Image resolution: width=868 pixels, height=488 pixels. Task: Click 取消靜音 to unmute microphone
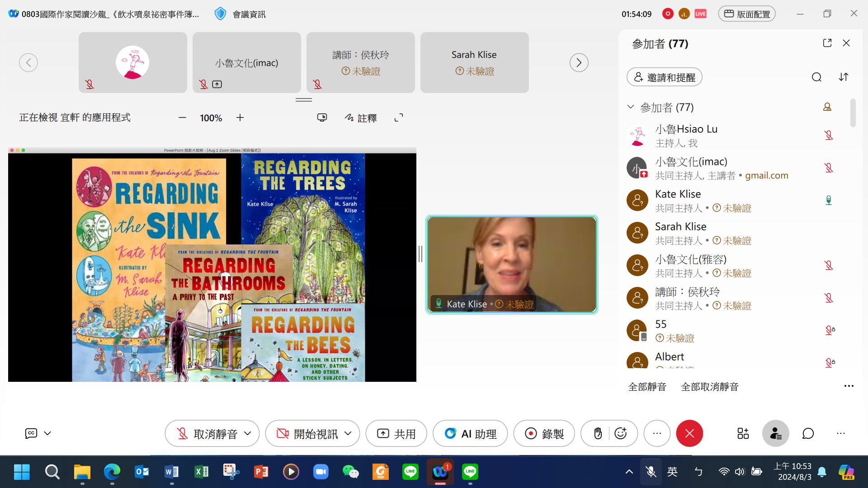click(x=207, y=434)
